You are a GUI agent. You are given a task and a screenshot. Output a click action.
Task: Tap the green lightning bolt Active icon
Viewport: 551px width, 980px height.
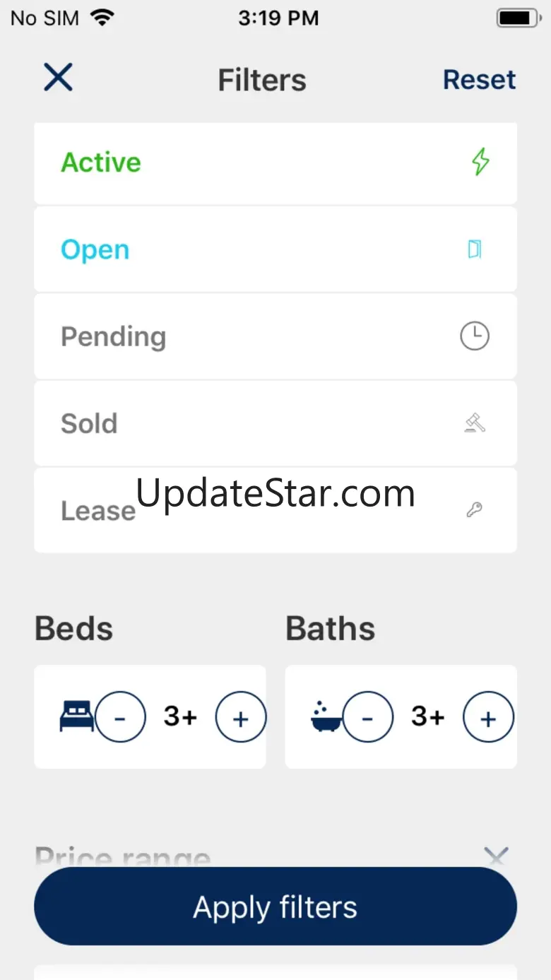480,162
